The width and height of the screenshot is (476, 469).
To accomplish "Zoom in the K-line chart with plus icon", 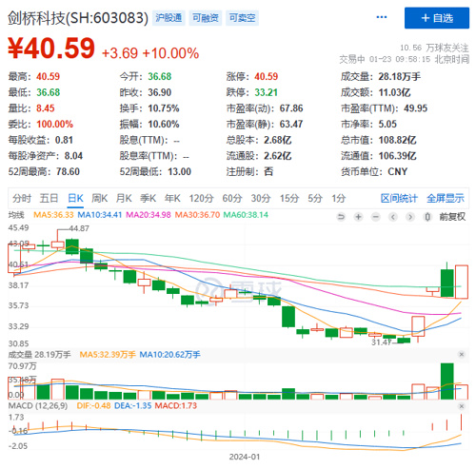I will [x=359, y=217].
